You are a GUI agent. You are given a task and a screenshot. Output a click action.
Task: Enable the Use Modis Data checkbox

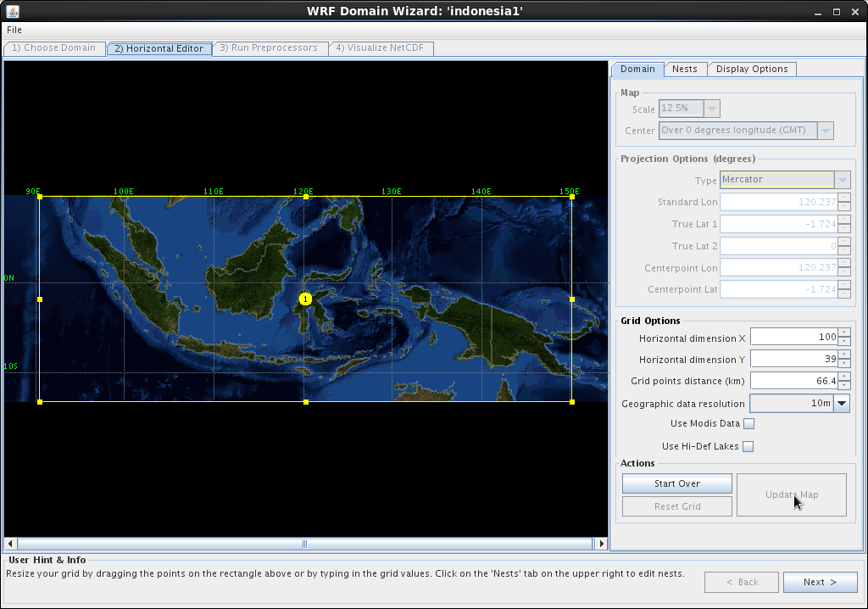point(749,424)
